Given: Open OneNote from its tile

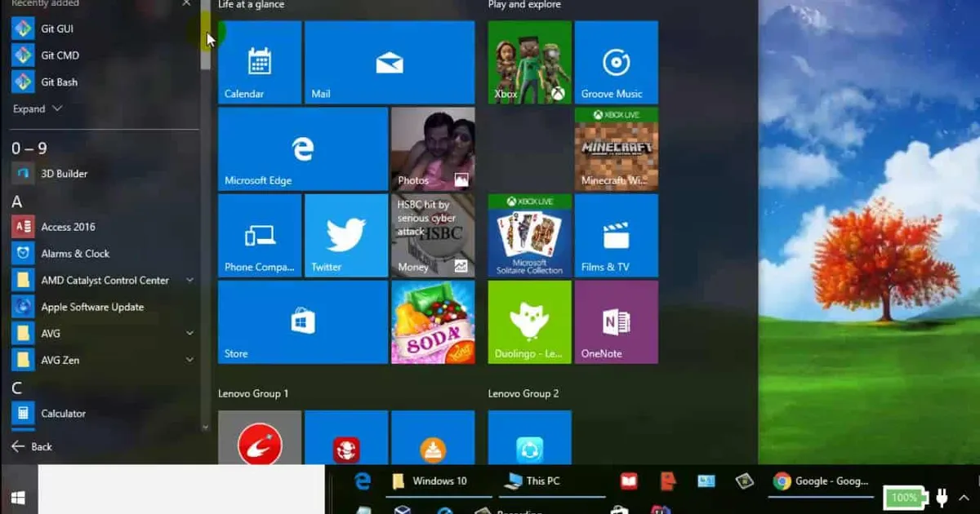Looking at the screenshot, I should (616, 321).
